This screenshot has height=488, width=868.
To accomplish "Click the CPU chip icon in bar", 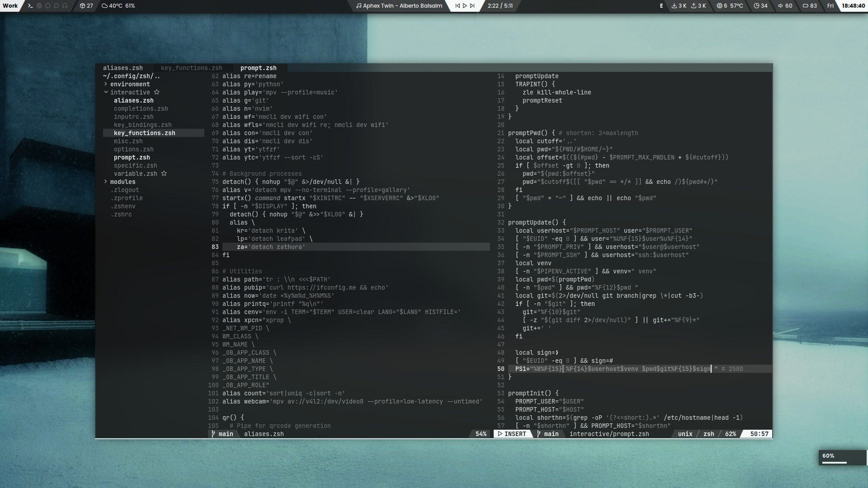I will 719,6.
